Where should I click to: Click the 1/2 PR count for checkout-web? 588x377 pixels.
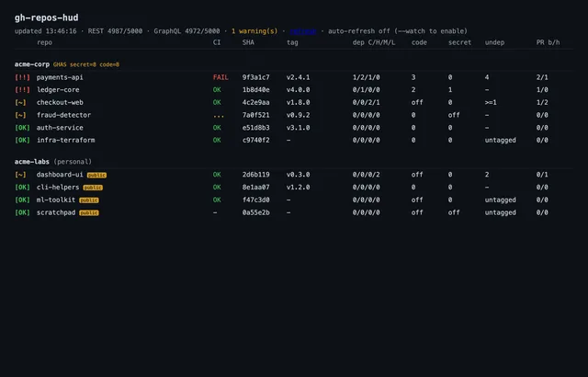(542, 102)
